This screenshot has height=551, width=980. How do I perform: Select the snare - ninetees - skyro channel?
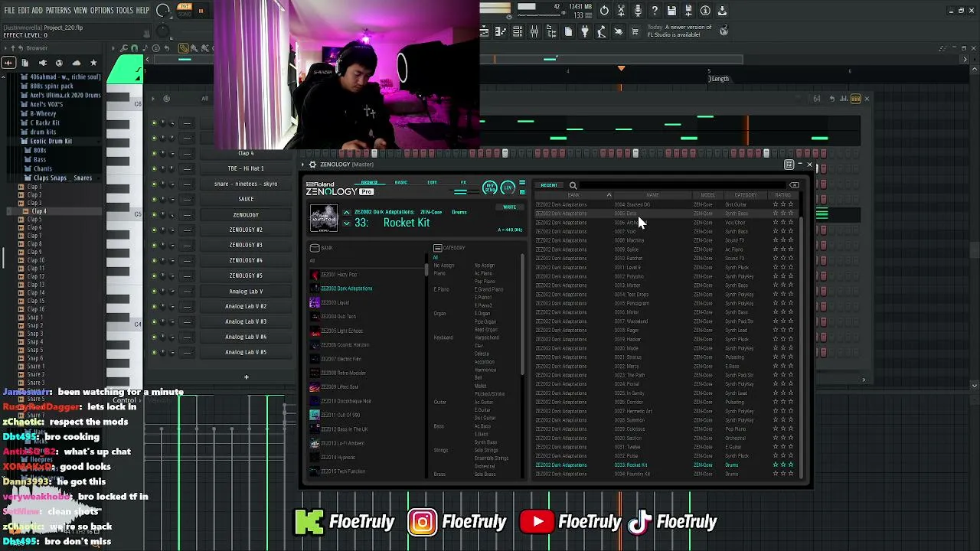click(246, 184)
